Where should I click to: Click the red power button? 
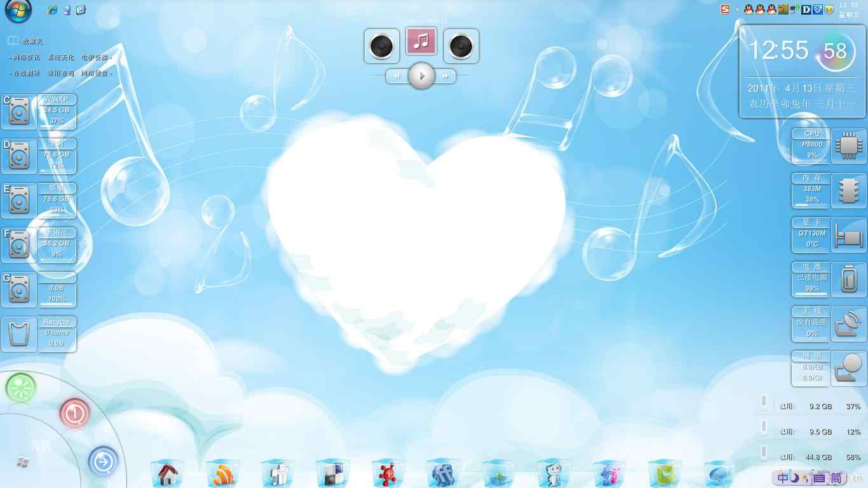point(74,413)
